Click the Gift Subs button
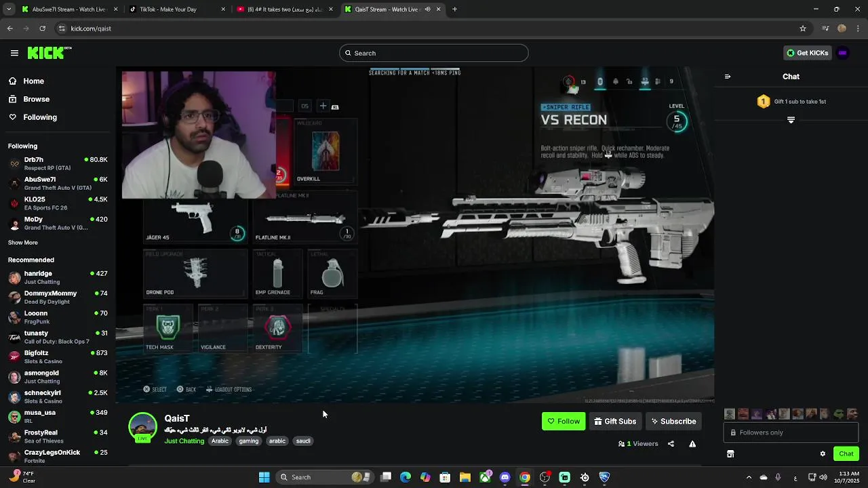868x488 pixels. tap(615, 421)
